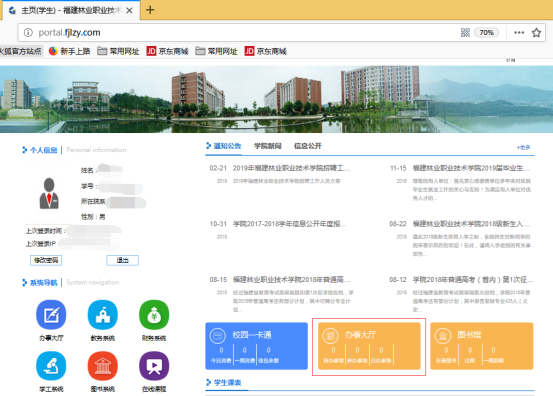Click the QR code icon in address bar
553x396 pixels.
(465, 33)
